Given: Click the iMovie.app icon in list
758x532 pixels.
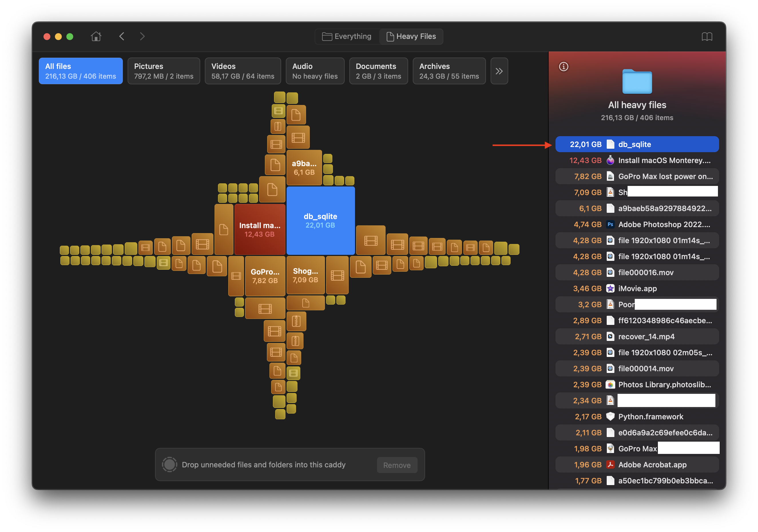Looking at the screenshot, I should click(610, 288).
